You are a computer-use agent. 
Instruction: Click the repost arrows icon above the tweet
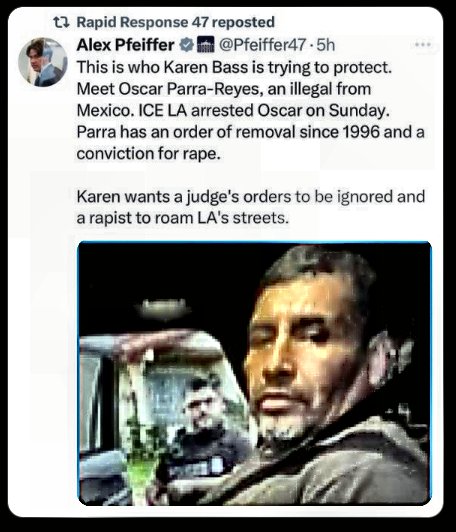pyautogui.click(x=62, y=22)
